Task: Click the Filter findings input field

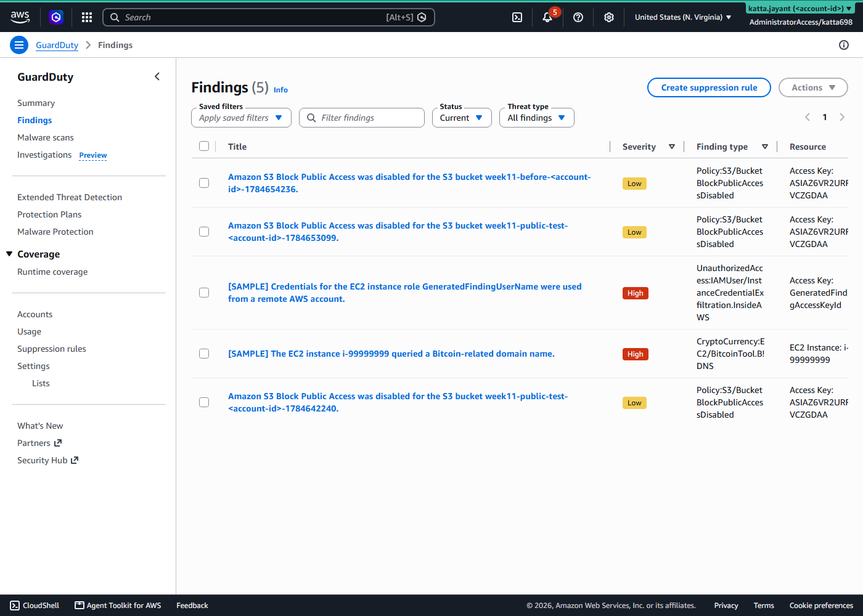Action: pyautogui.click(x=362, y=118)
